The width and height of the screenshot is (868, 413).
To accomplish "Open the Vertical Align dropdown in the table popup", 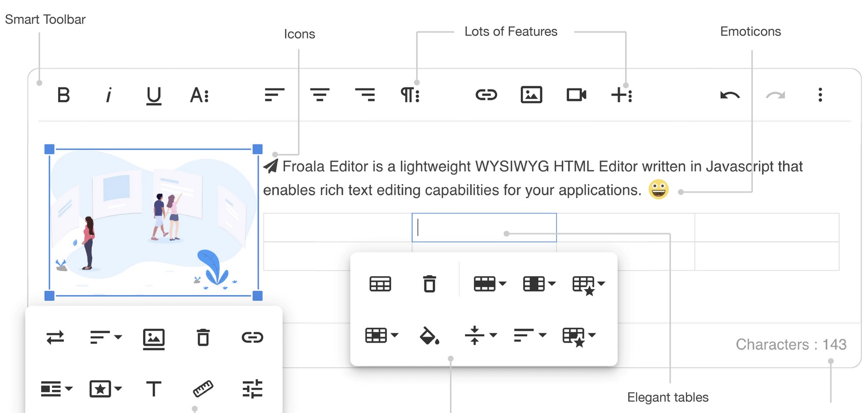I will click(480, 335).
